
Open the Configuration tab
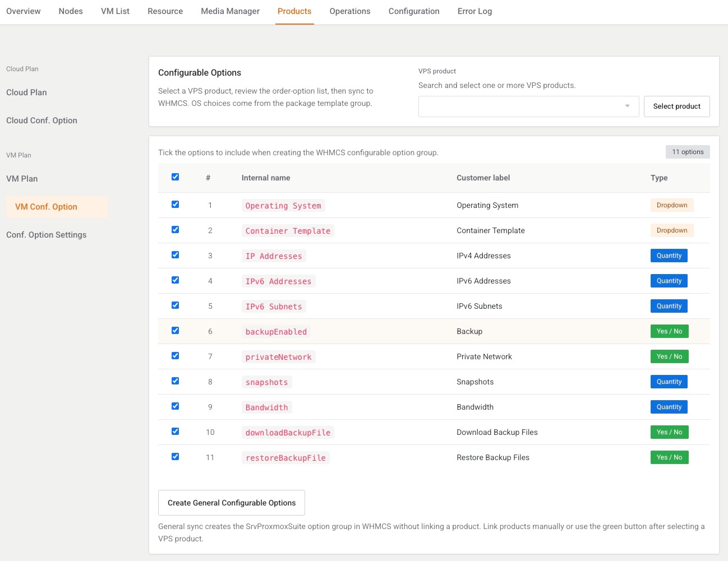tap(414, 11)
